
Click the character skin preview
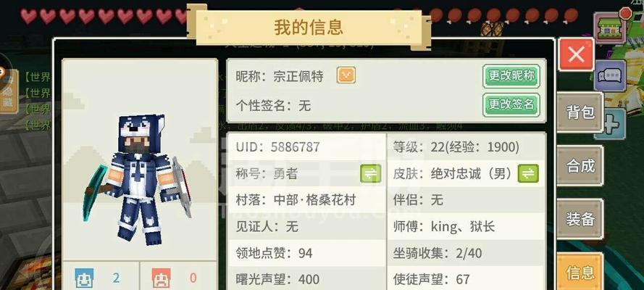140,178
